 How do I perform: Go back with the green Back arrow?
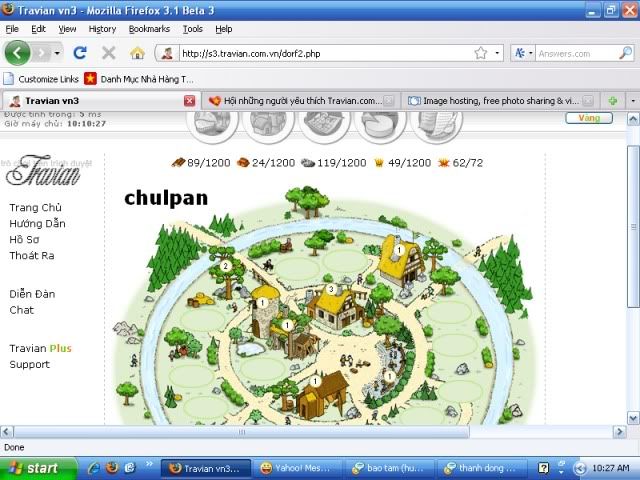click(17, 53)
